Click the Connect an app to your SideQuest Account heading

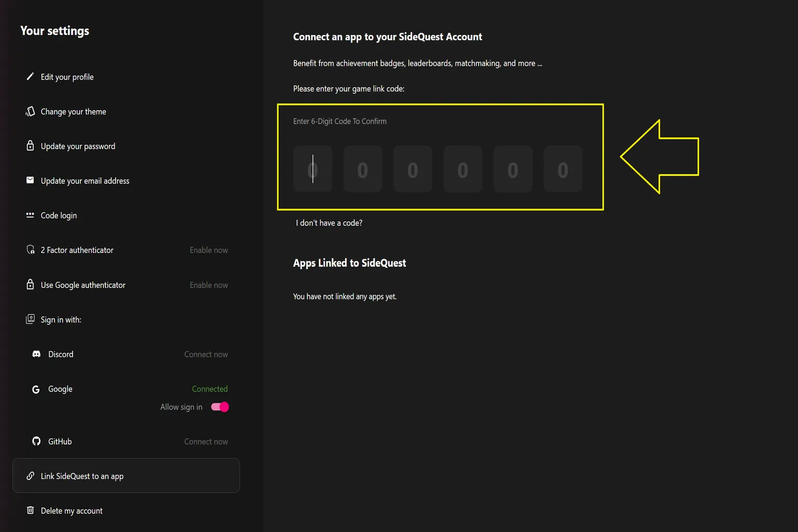[x=388, y=37]
